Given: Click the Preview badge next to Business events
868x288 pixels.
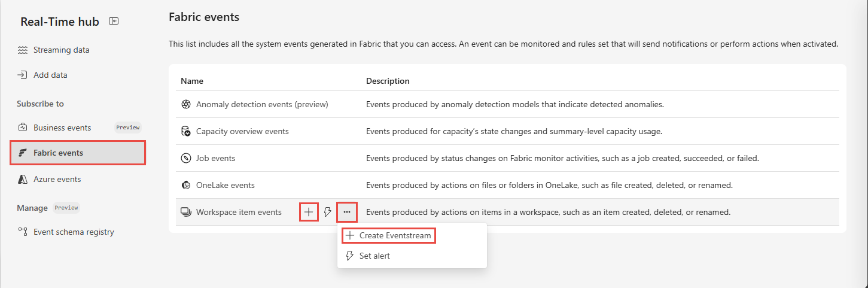Looking at the screenshot, I should pos(127,128).
